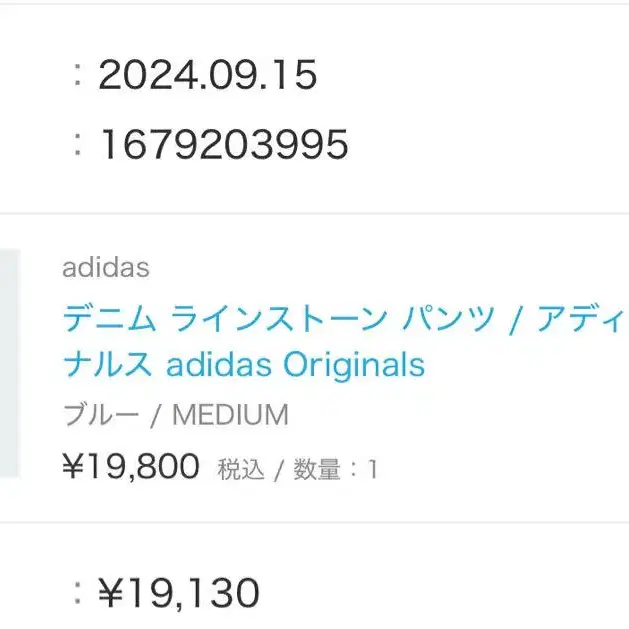Click the MEDIUM size text
This screenshot has height=629, width=629.
(x=230, y=414)
